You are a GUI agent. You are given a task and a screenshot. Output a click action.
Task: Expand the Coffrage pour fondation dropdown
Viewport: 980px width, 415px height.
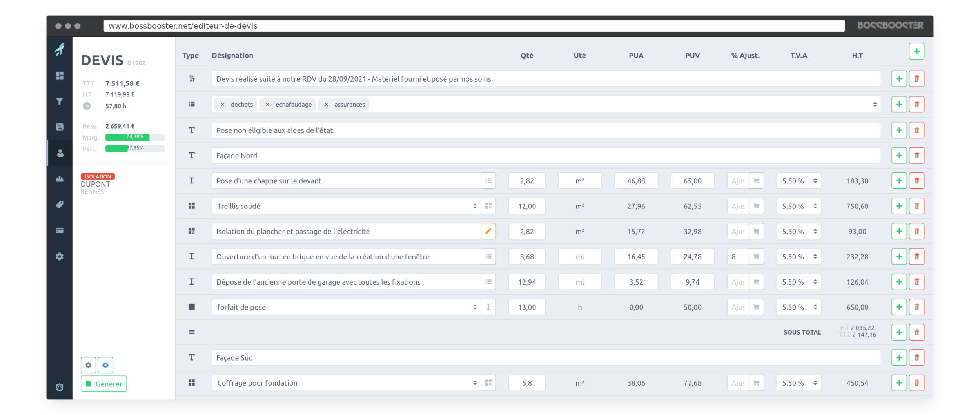[475, 383]
